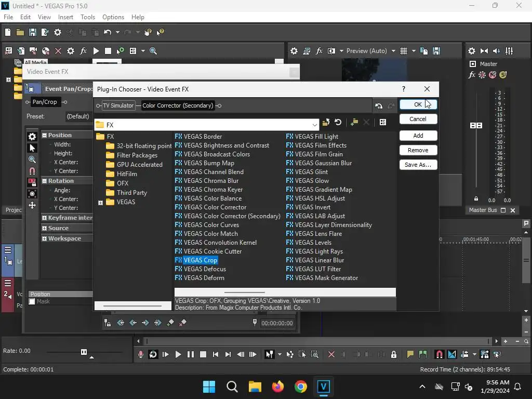Refresh the plug-in list
Image resolution: width=532 pixels, height=399 pixels.
[338, 122]
